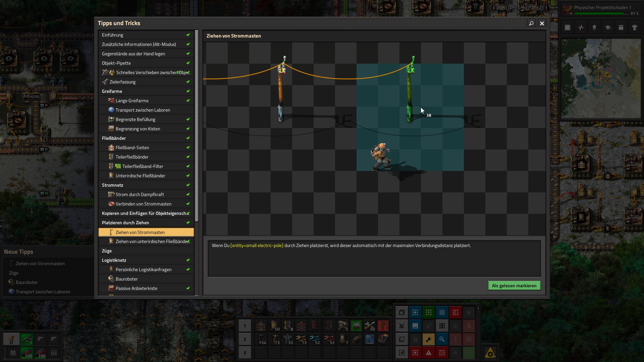
Task: Pick medium electric pole with count 73
Action: (x=274, y=339)
